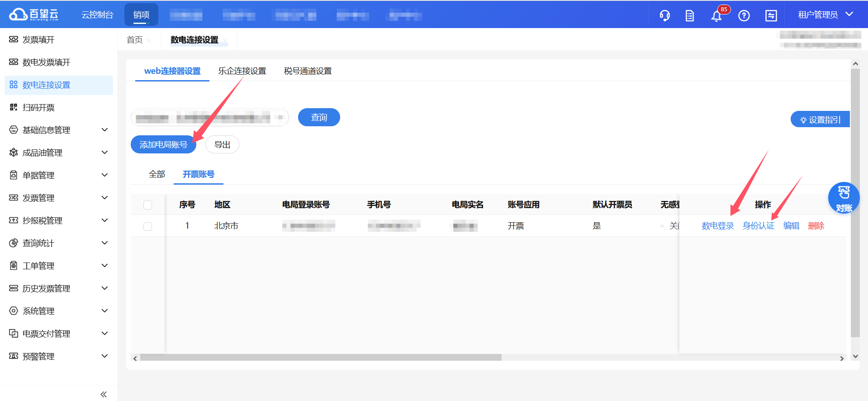Click the 设置指引 button
868x401 pixels.
(820, 120)
